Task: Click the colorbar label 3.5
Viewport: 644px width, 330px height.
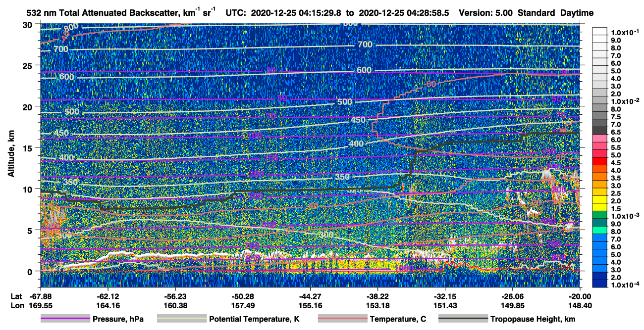Action: 616,178
